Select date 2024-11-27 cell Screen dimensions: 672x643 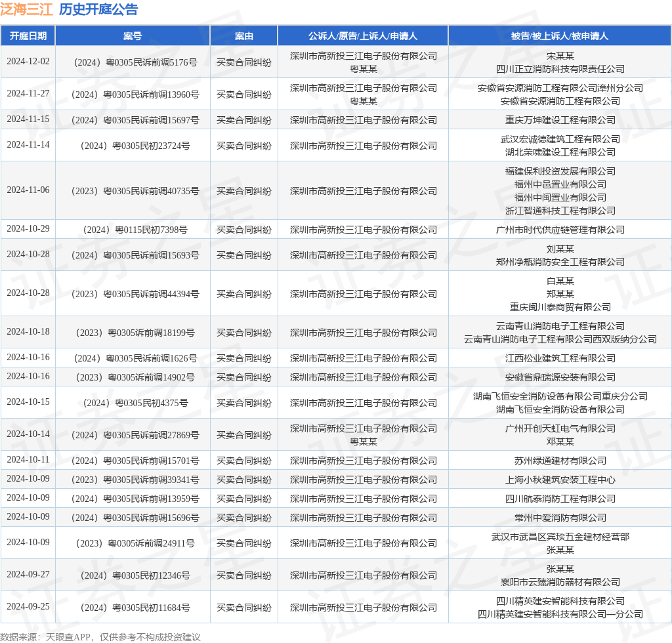(x=28, y=93)
